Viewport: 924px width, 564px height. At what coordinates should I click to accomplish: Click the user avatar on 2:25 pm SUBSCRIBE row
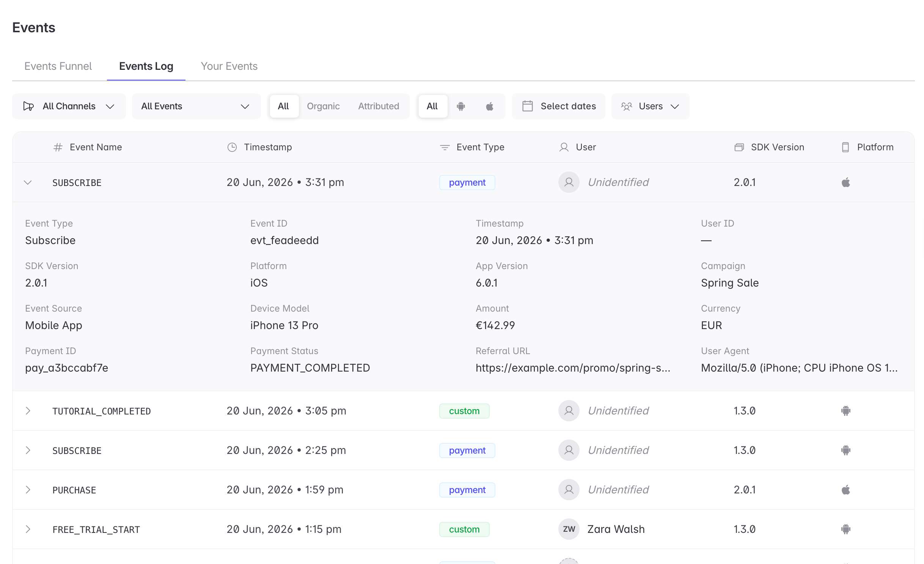pyautogui.click(x=569, y=451)
